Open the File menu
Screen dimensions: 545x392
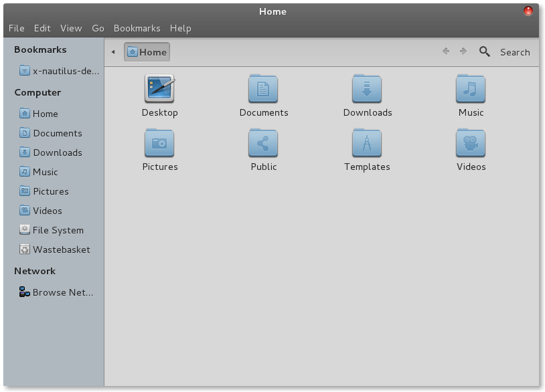(16, 28)
